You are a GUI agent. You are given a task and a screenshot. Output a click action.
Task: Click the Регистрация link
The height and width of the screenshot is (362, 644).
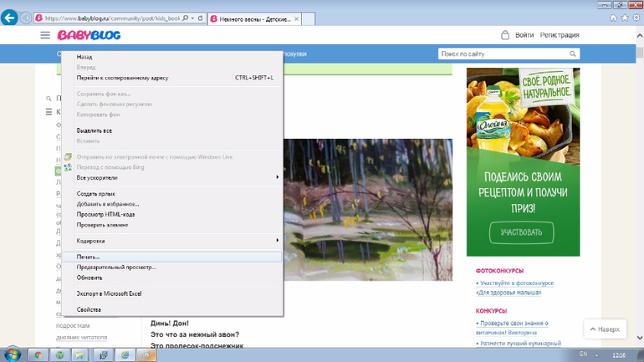[x=560, y=35]
